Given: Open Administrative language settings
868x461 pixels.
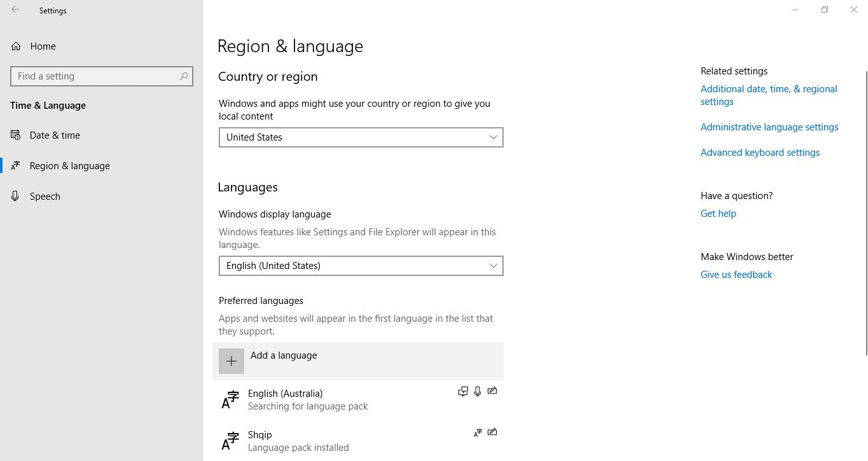Looking at the screenshot, I should [x=769, y=127].
